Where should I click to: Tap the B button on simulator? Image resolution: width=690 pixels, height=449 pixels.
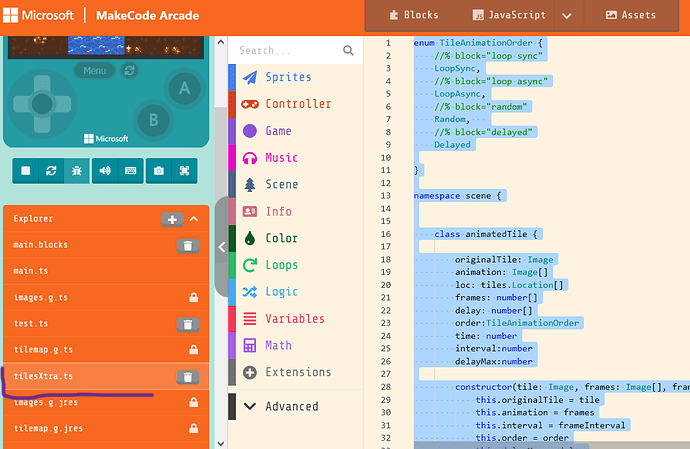click(x=153, y=120)
